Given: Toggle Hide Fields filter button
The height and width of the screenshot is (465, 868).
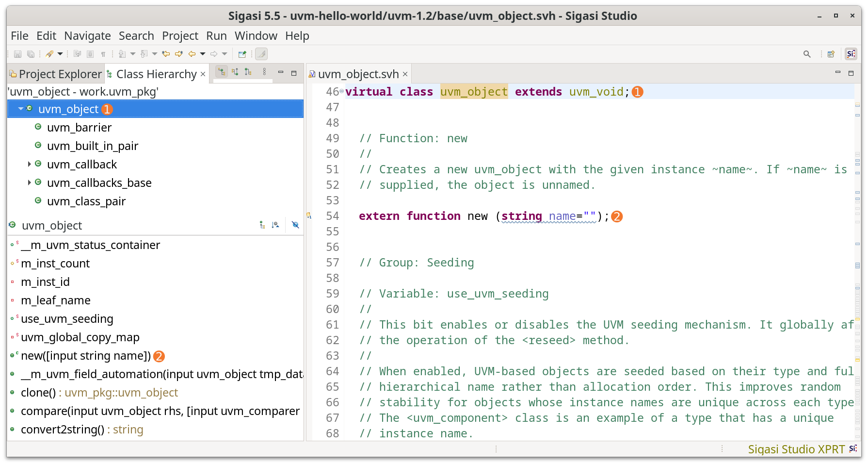Looking at the screenshot, I should coord(295,225).
